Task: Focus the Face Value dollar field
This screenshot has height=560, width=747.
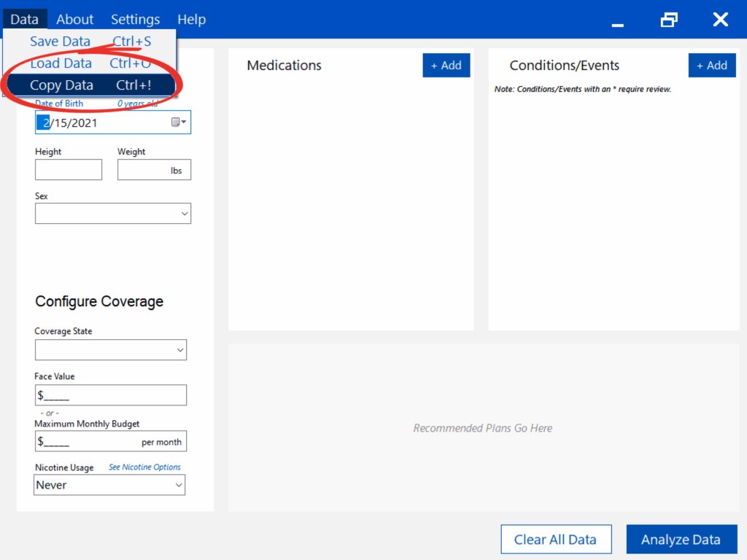Action: pos(110,395)
